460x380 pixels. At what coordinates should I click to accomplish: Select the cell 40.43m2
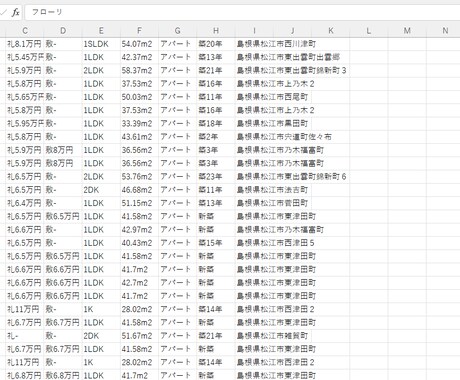click(x=139, y=243)
